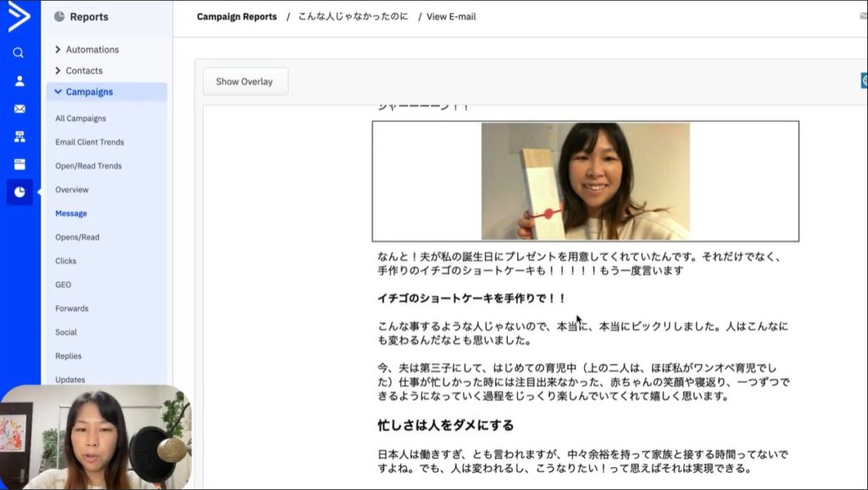Click the ActiveCampaign logo icon
This screenshot has height=490, width=868.
[19, 17]
